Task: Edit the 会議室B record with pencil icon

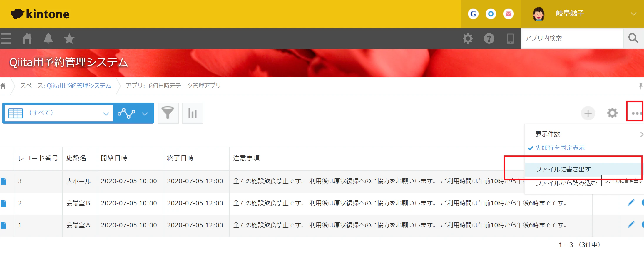Action: pos(631,203)
